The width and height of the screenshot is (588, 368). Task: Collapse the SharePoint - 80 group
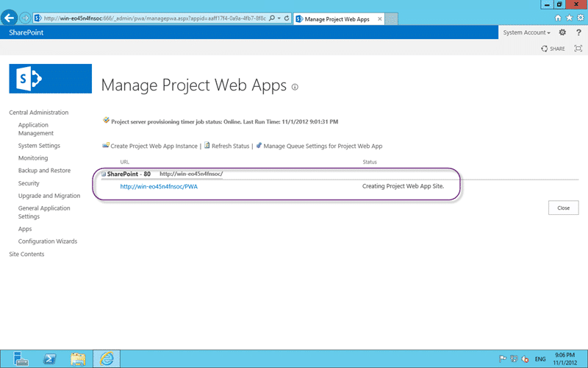104,174
